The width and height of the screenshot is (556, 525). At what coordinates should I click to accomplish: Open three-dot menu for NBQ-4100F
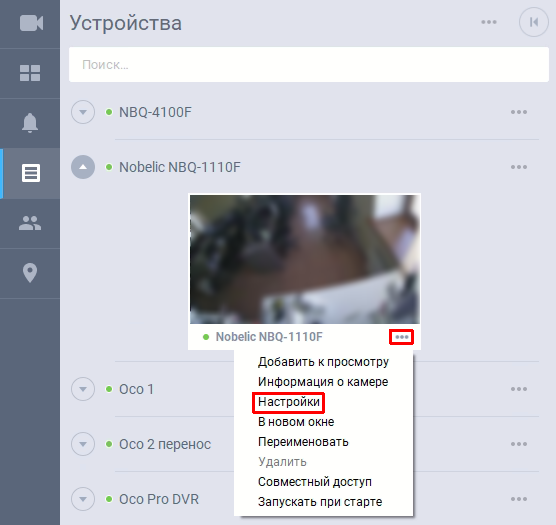[519, 112]
